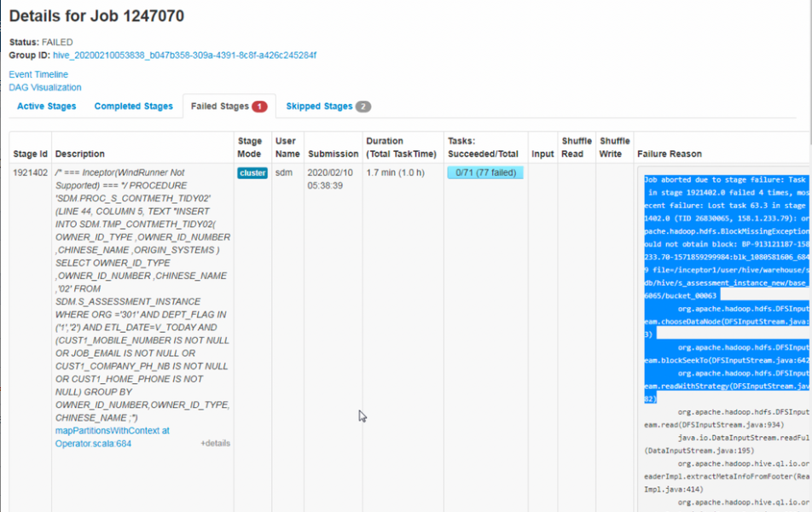Click the 0/71 (77 failed) progress bar

click(x=484, y=173)
